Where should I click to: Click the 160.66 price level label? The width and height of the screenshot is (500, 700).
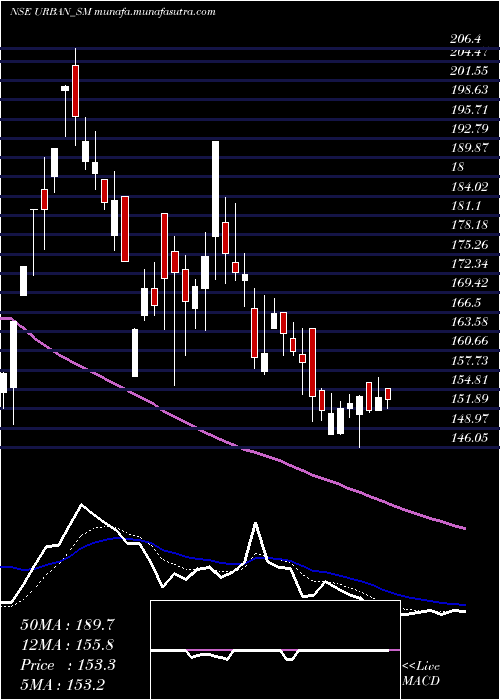point(469,341)
